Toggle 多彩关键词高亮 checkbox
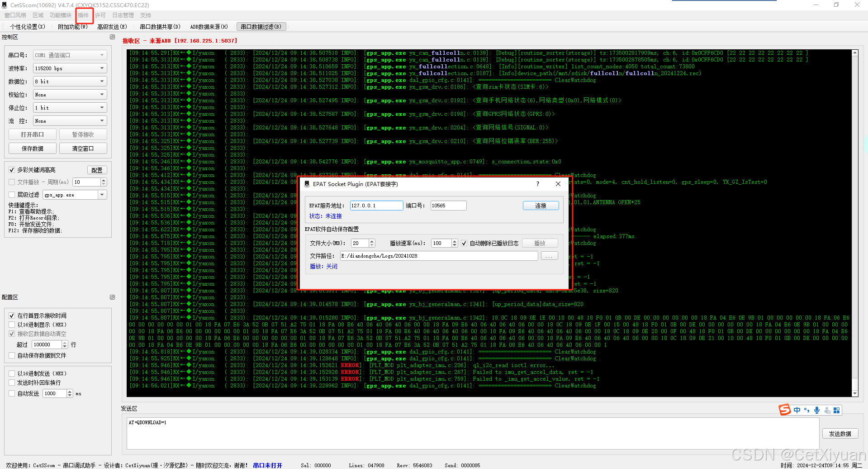 pyautogui.click(x=12, y=170)
